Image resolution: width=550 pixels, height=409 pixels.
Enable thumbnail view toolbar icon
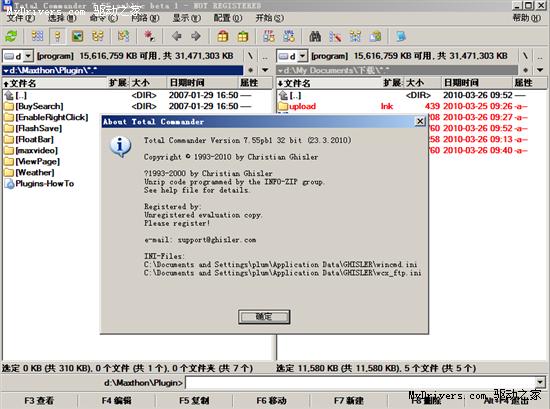pos(78,36)
